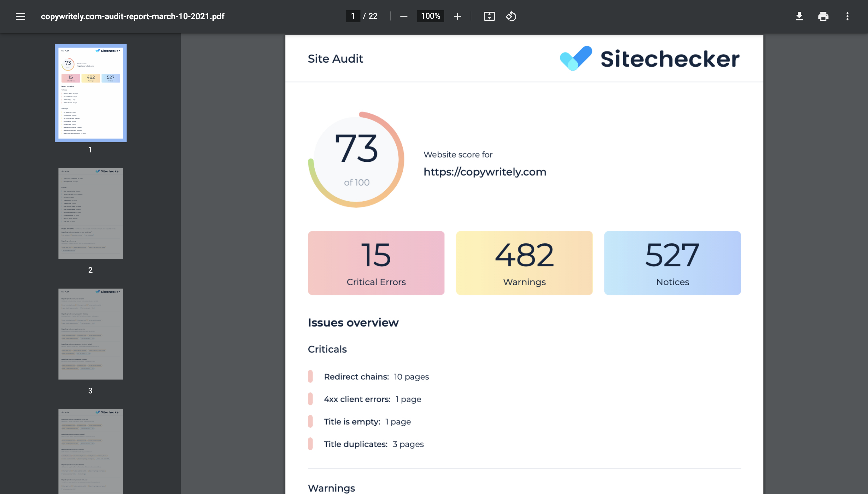Toggle page 2 thumbnail visibility
The image size is (868, 494).
point(90,213)
